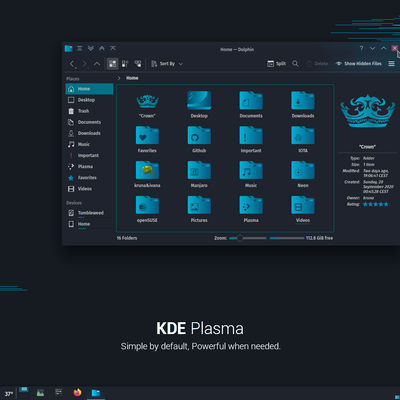Click the free disk space bar

click(x=287, y=238)
